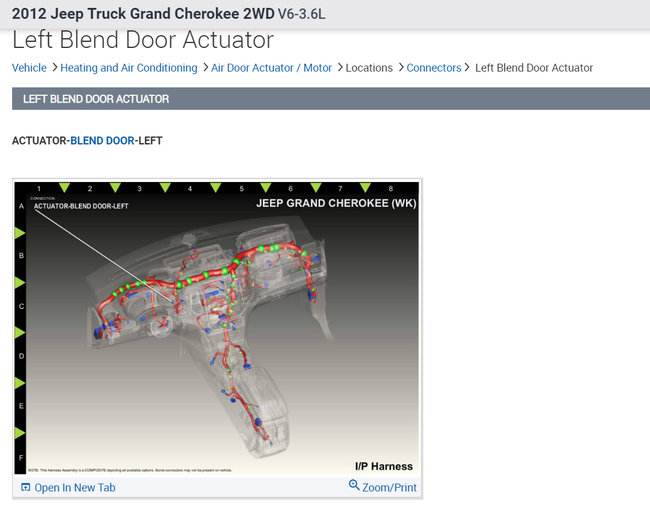Click the Locations breadcrumb text

(x=369, y=68)
